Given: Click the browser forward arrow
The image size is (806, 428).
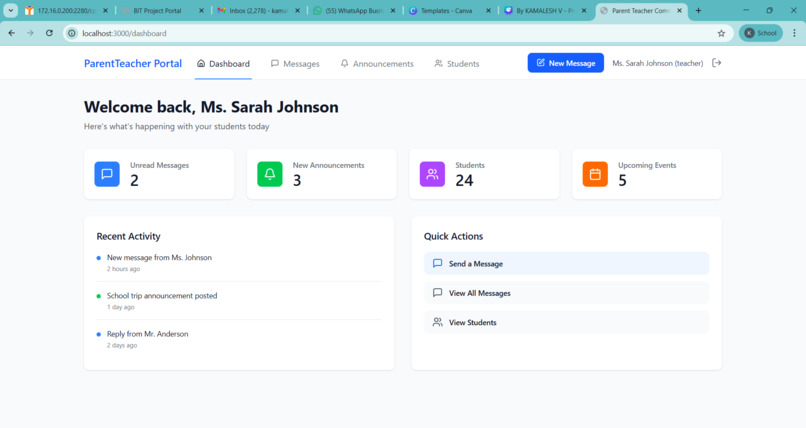Looking at the screenshot, I should click(x=30, y=33).
